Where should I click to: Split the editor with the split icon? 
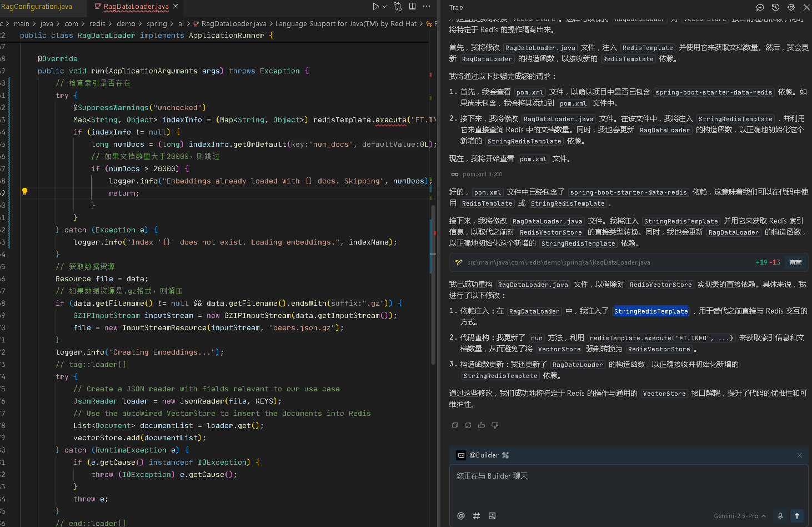tap(412, 7)
